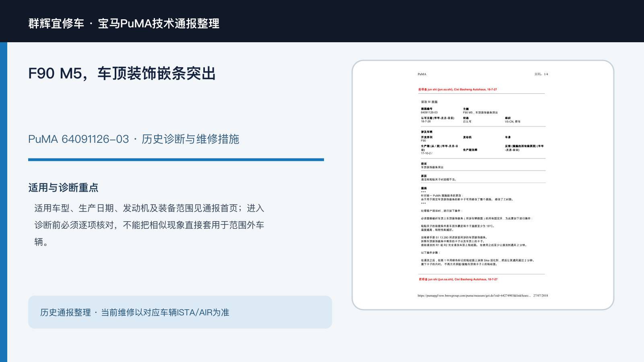Click the 原因 section in the document
This screenshot has height=362, width=644.
pyautogui.click(x=439, y=178)
